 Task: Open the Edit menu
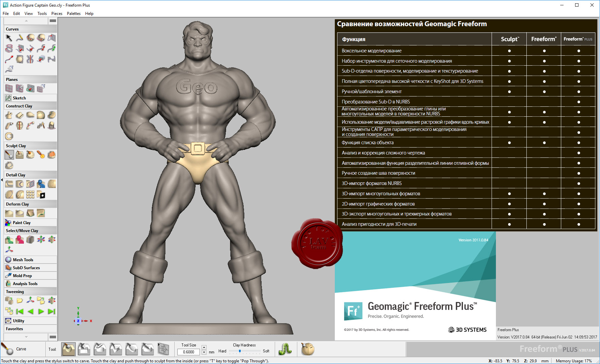click(17, 14)
